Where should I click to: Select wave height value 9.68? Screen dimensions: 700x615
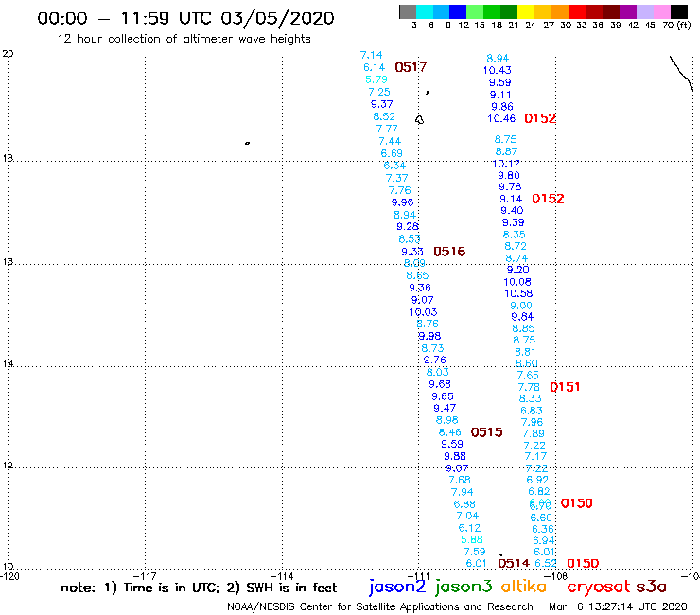(440, 384)
